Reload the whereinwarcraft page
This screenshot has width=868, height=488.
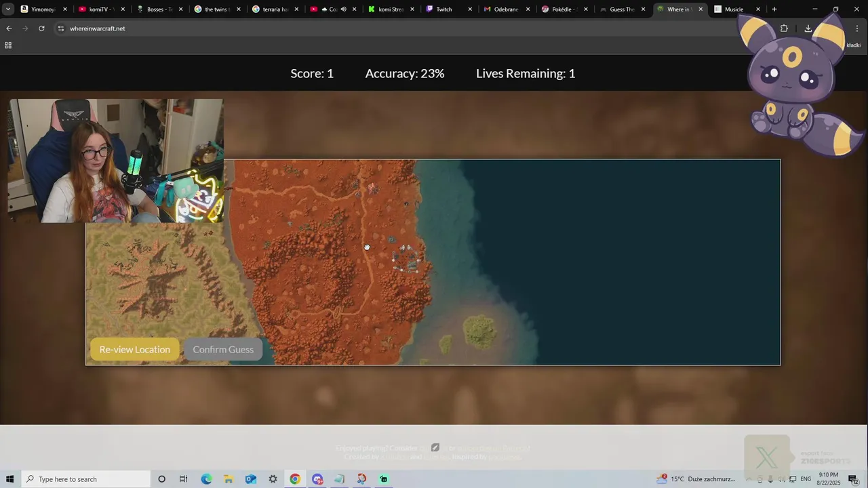pyautogui.click(x=41, y=28)
